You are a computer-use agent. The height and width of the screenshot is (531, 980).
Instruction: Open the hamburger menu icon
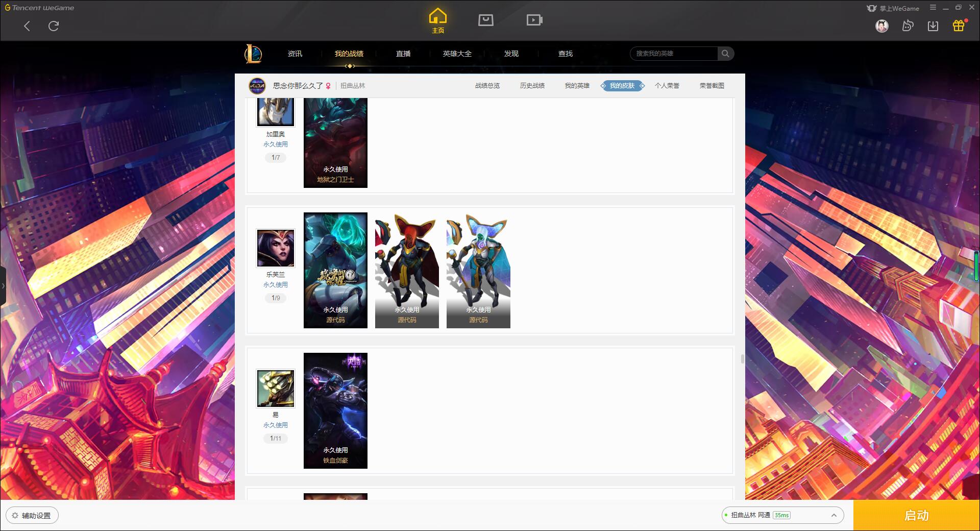(x=933, y=8)
